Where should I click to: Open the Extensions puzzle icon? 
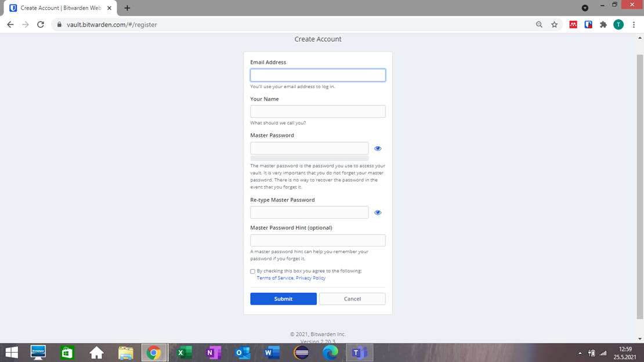(x=603, y=24)
